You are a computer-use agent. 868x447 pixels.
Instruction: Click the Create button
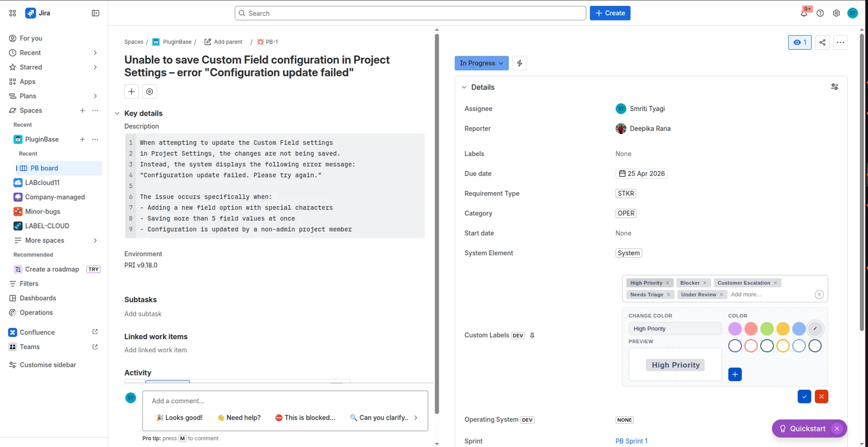pos(610,13)
